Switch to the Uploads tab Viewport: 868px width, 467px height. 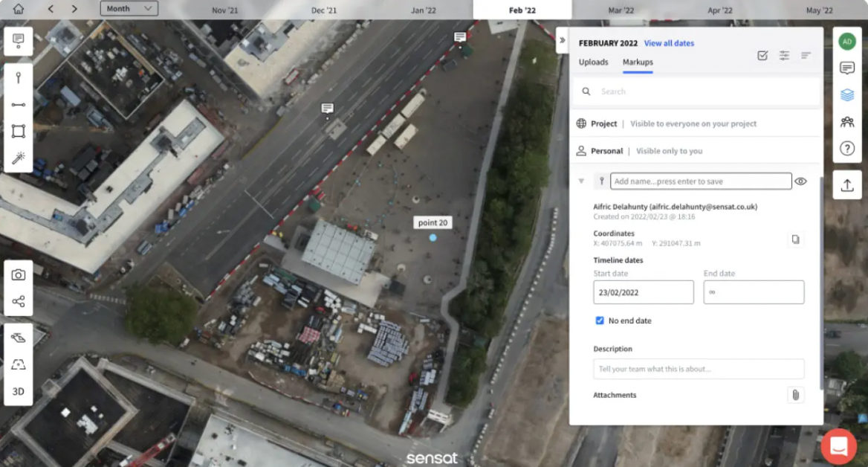[594, 62]
